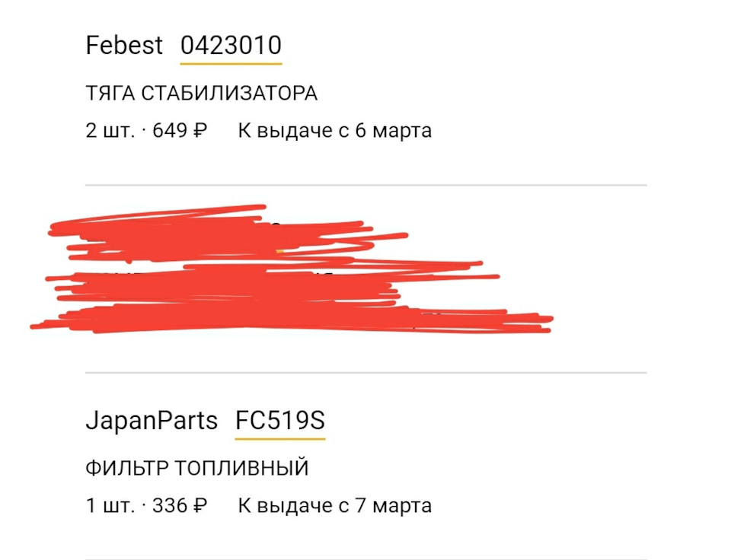Open the Febest part number 0423010 link
This screenshot has width=731, height=560.
coord(231,46)
